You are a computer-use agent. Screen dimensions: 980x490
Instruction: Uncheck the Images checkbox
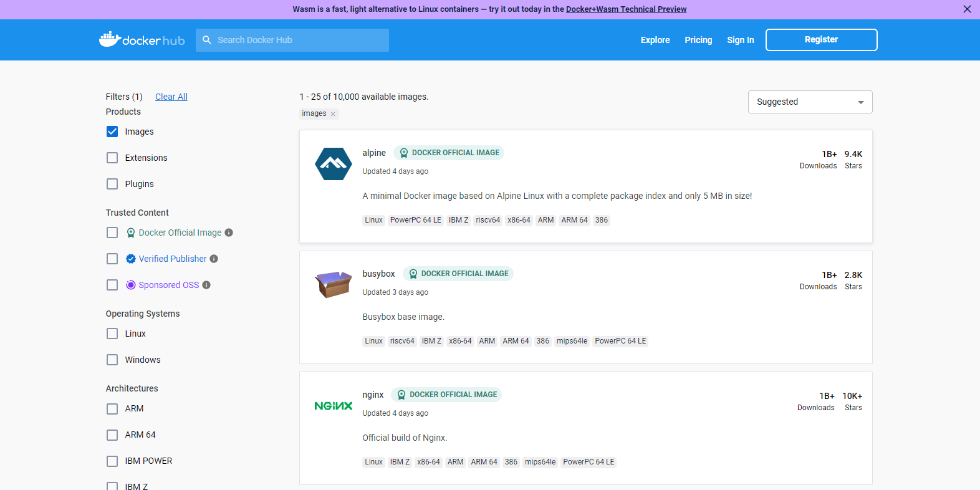(x=112, y=132)
